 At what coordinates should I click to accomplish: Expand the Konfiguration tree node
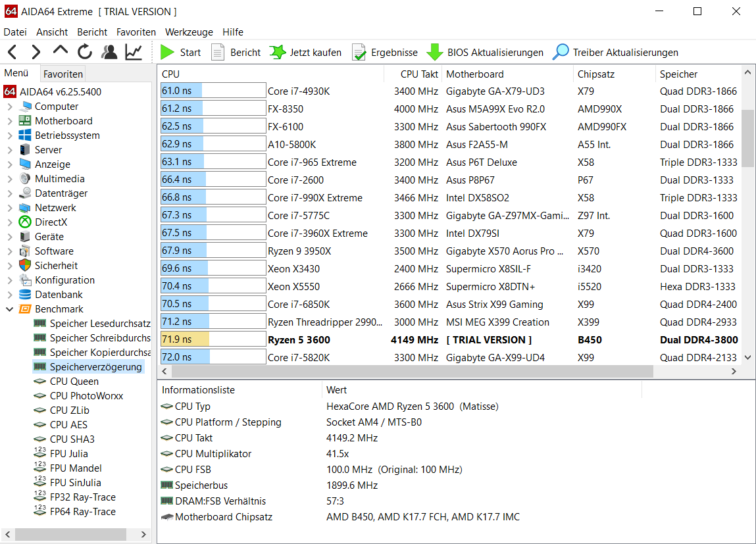tap(10, 280)
